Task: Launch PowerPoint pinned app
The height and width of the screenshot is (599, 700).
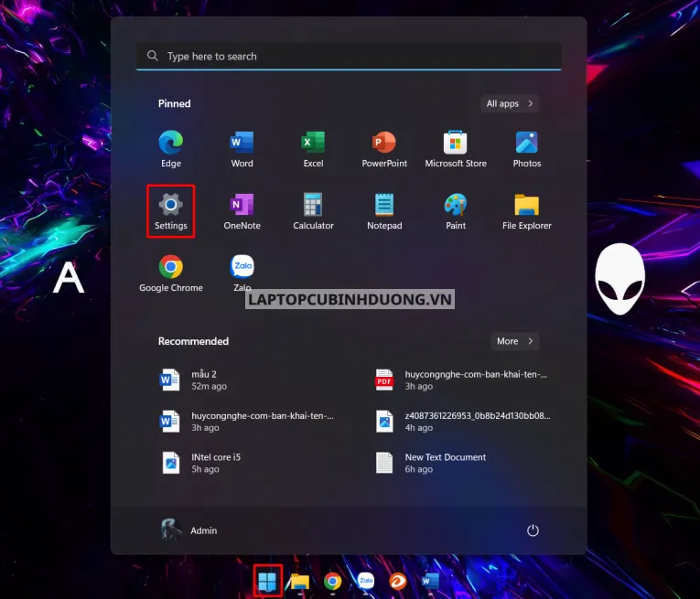Action: (384, 148)
